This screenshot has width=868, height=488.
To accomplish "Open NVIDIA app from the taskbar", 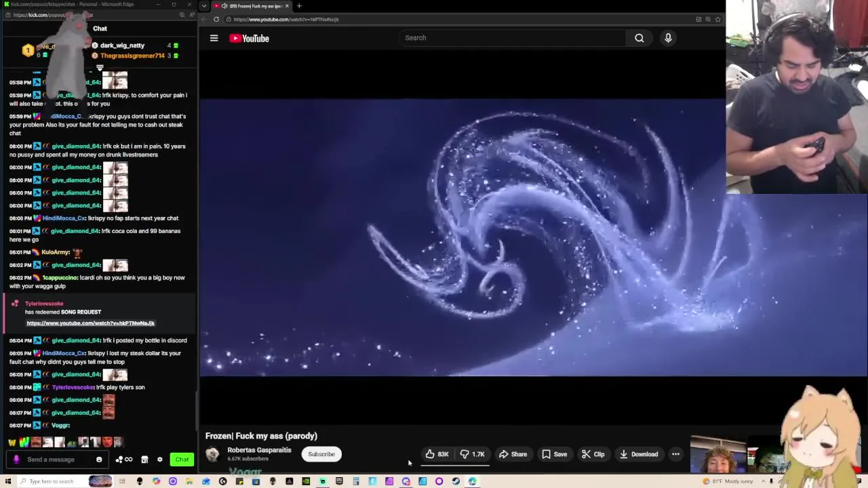I will click(306, 481).
